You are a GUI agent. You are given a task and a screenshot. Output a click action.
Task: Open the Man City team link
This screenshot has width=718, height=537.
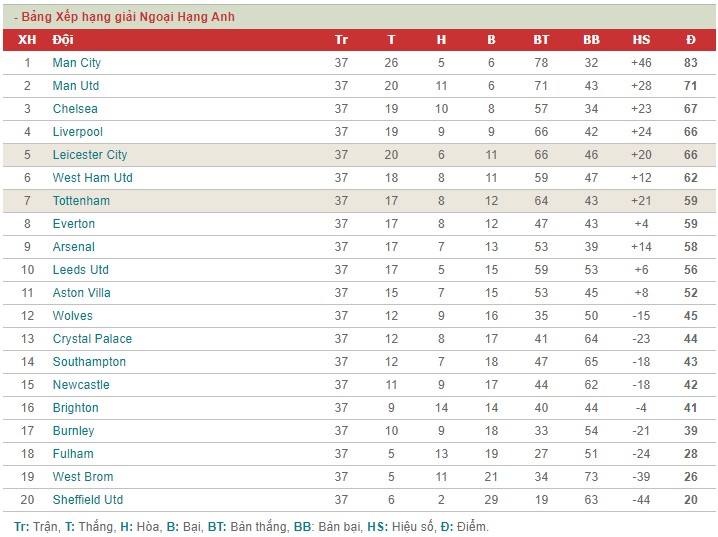pyautogui.click(x=76, y=63)
